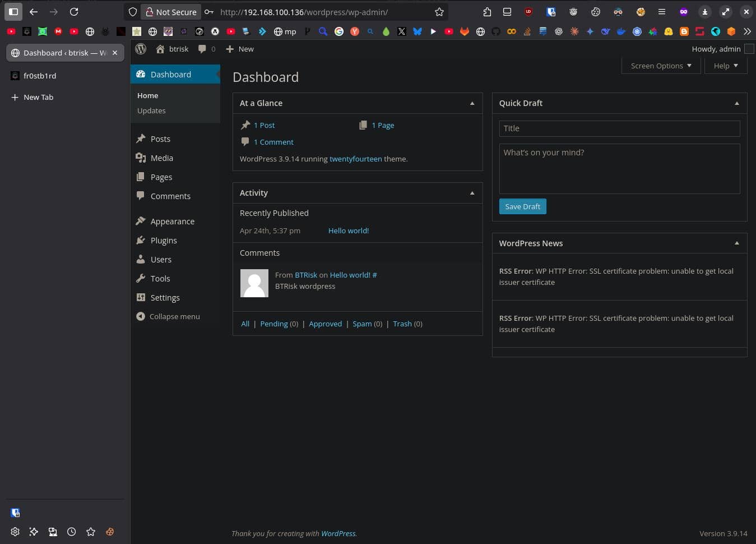Open the browser hamburger menu
The height and width of the screenshot is (544, 756).
pos(661,12)
